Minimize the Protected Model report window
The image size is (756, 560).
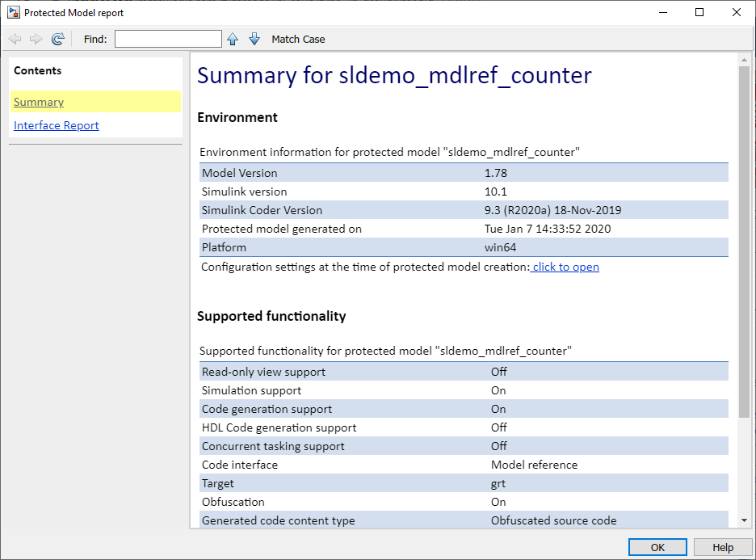pos(662,12)
